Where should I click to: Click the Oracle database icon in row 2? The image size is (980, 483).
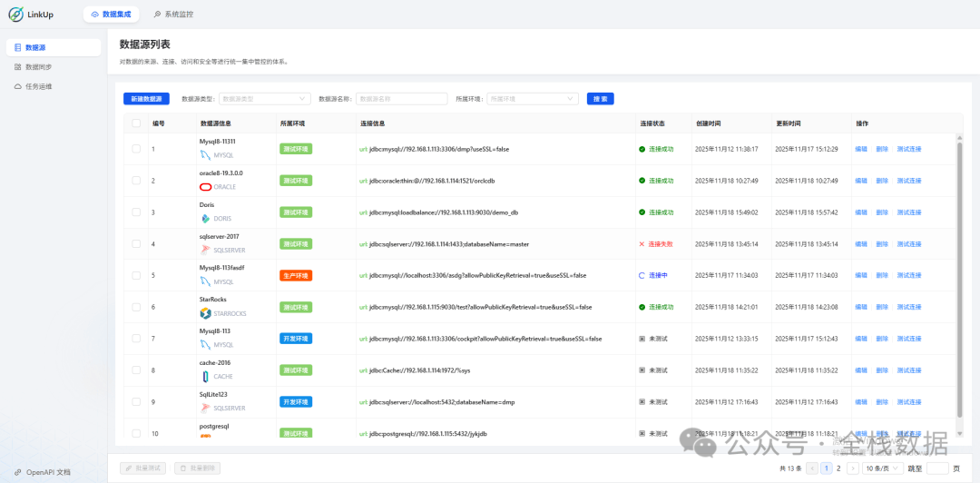pyautogui.click(x=205, y=187)
